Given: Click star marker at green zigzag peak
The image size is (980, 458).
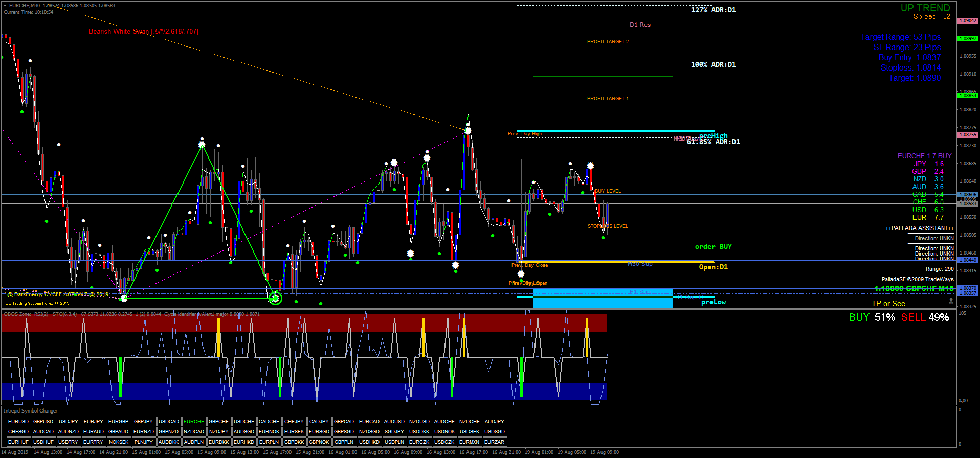Looking at the screenshot, I should [x=202, y=145].
